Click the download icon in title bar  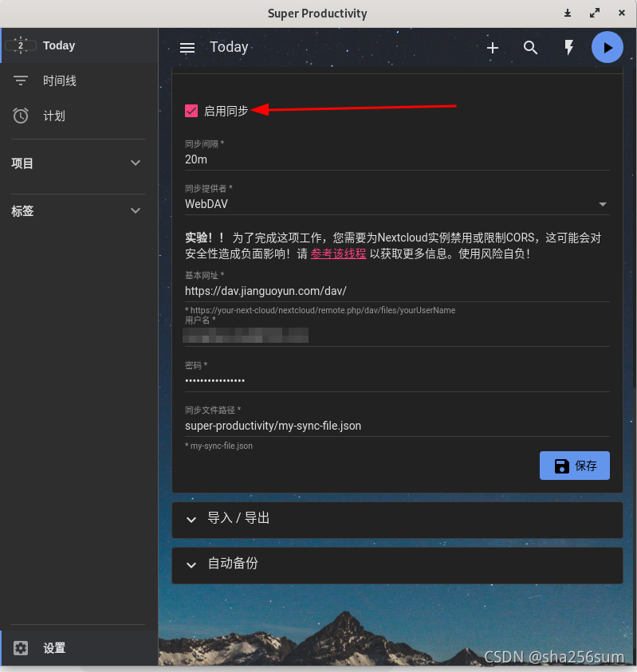coord(568,14)
